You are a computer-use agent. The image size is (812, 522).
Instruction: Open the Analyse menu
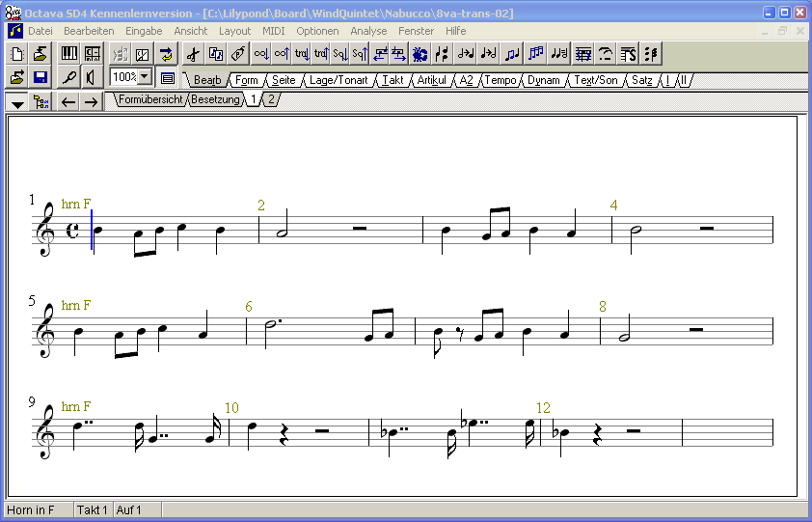point(368,31)
